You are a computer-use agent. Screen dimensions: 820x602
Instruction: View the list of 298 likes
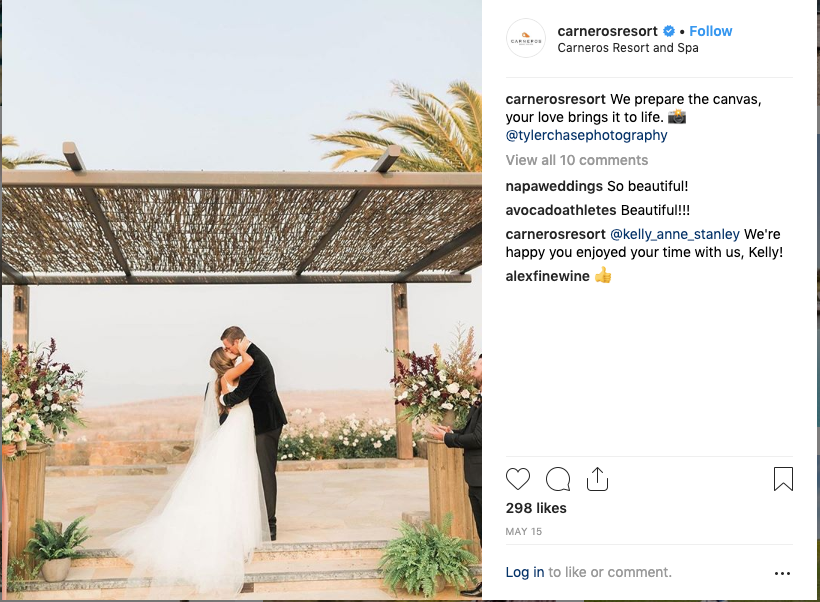point(536,508)
